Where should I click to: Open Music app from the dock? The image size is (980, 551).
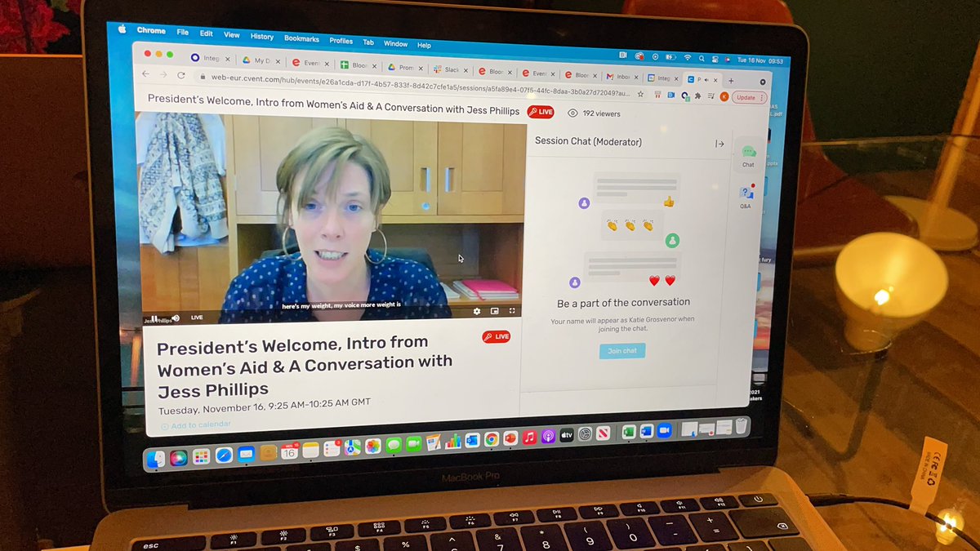pyautogui.click(x=529, y=438)
